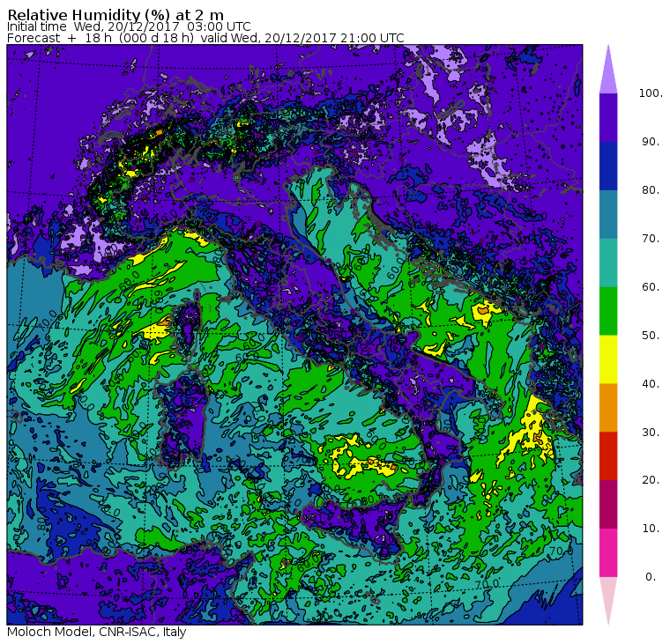Click the 60–70% teal legend band
The height and width of the screenshot is (644, 670).
tap(608, 263)
